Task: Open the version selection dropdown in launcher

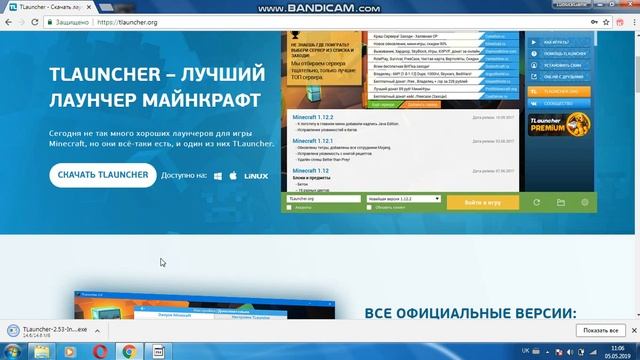Action: pos(403,199)
